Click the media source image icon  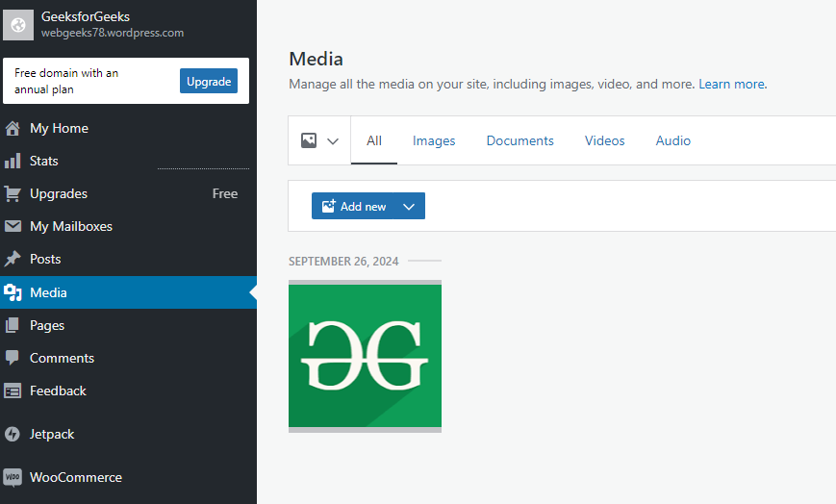point(309,140)
